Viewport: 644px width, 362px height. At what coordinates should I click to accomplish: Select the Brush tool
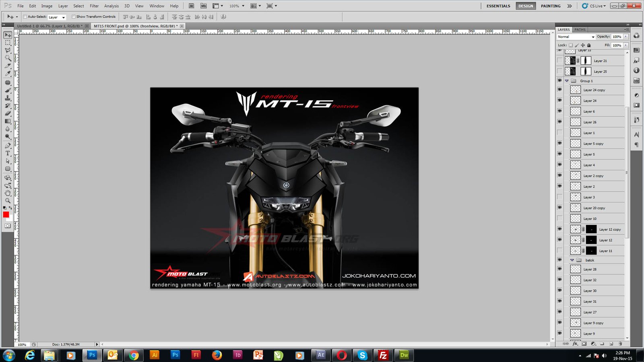click(8, 90)
